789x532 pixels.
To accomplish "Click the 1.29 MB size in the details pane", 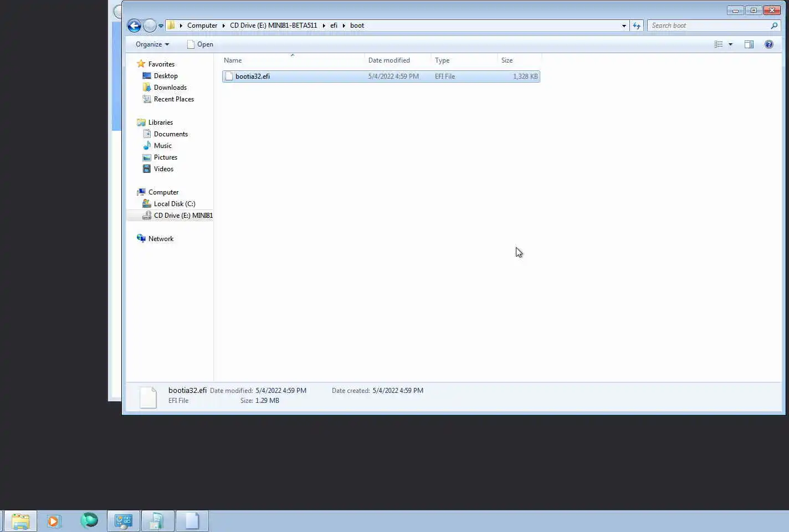I will [267, 401].
